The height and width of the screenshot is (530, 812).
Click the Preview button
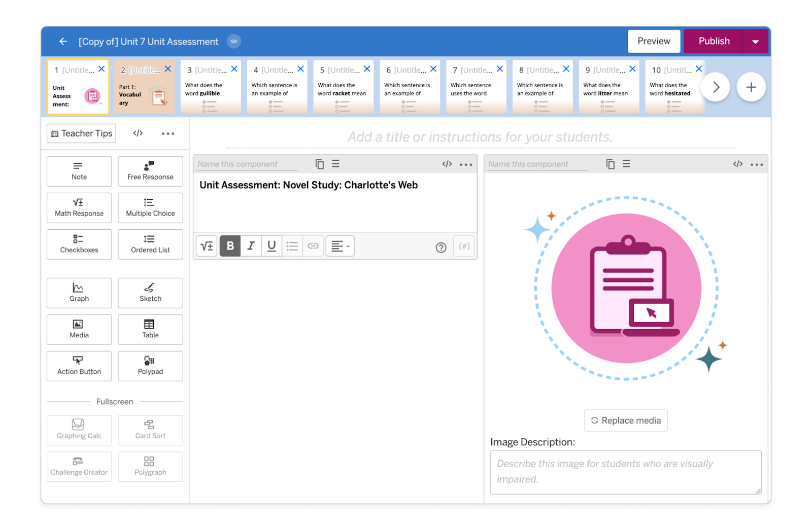point(654,41)
